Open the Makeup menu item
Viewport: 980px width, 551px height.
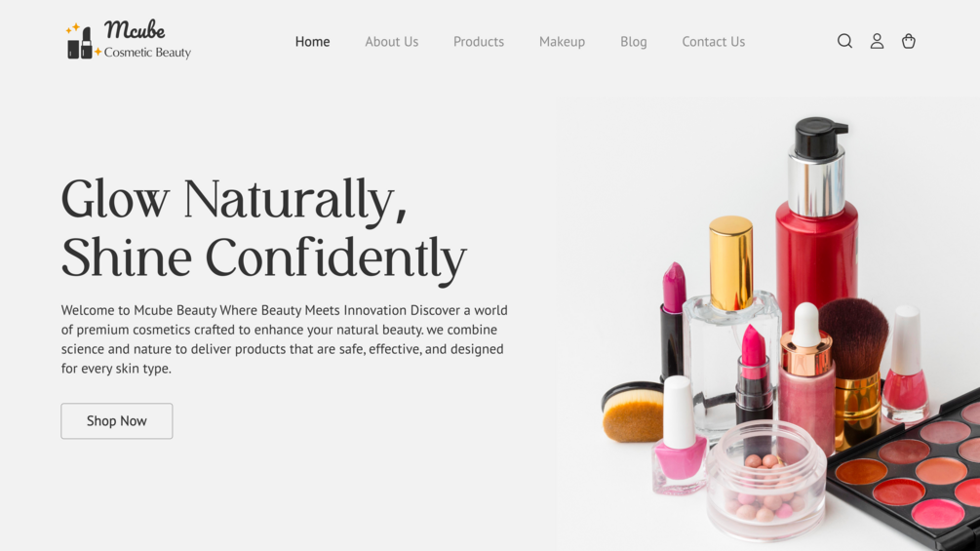[x=562, y=42]
